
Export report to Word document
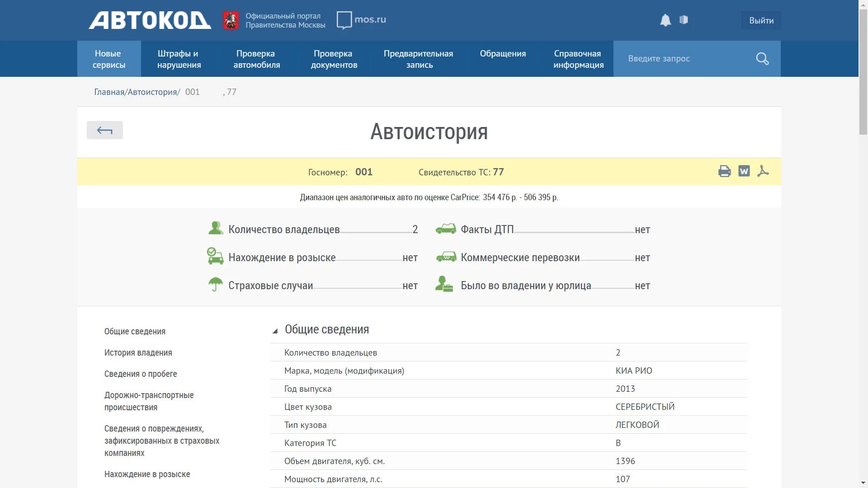[x=744, y=171]
